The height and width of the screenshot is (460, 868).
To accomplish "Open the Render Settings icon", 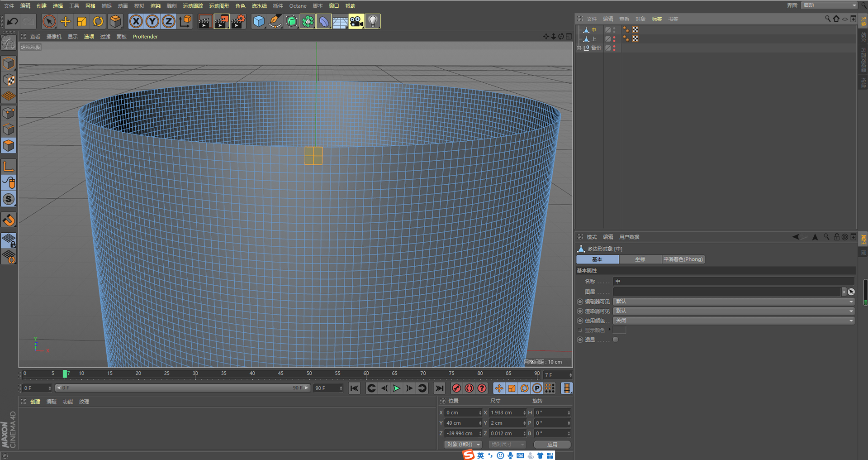I will coord(238,21).
